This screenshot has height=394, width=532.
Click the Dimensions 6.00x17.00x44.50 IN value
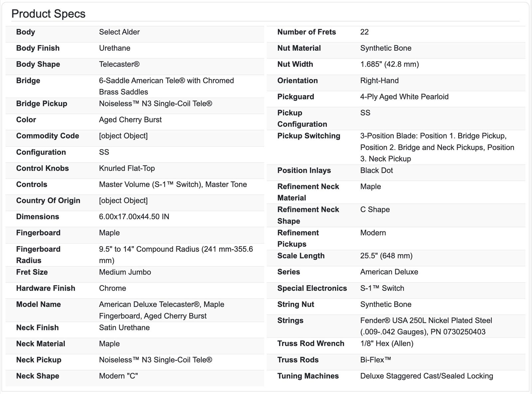pyautogui.click(x=134, y=217)
